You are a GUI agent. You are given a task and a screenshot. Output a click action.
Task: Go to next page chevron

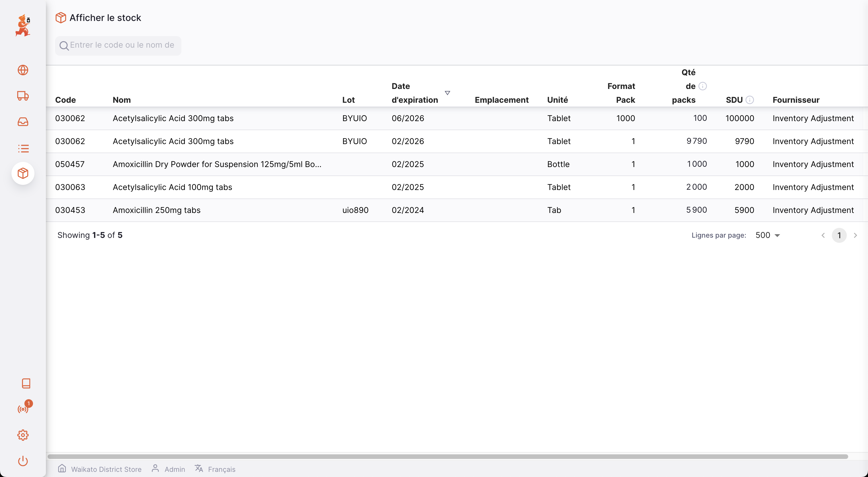855,235
